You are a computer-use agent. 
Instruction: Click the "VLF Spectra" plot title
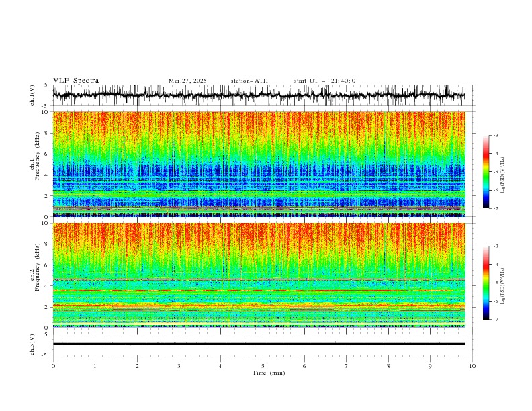(76, 81)
